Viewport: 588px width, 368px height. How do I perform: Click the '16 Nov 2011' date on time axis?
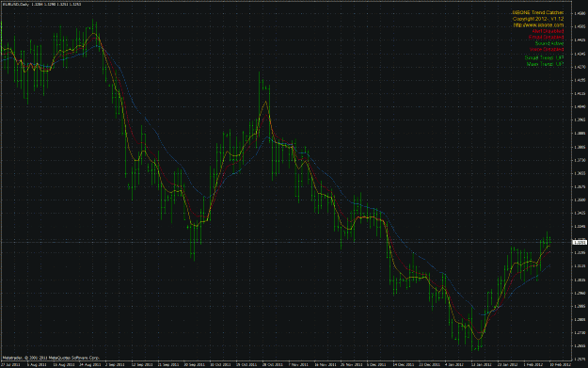325,364
